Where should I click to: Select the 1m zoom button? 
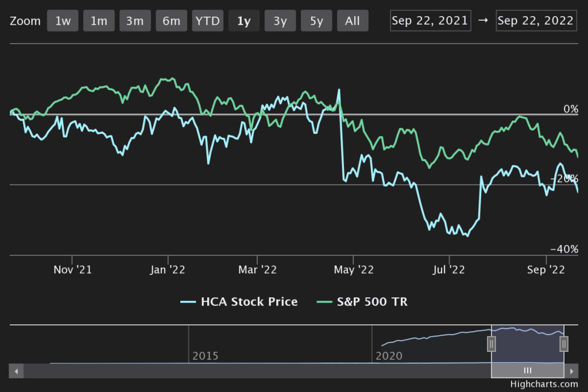(x=99, y=21)
